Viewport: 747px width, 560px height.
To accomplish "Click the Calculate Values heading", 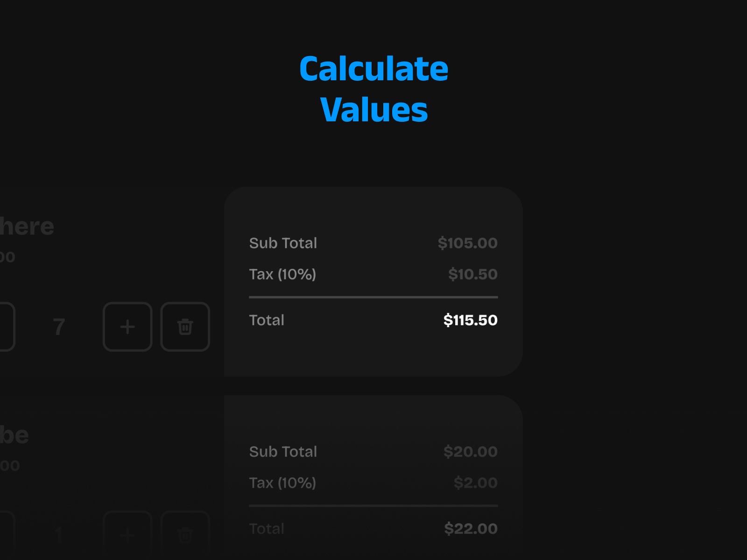I will (373, 89).
